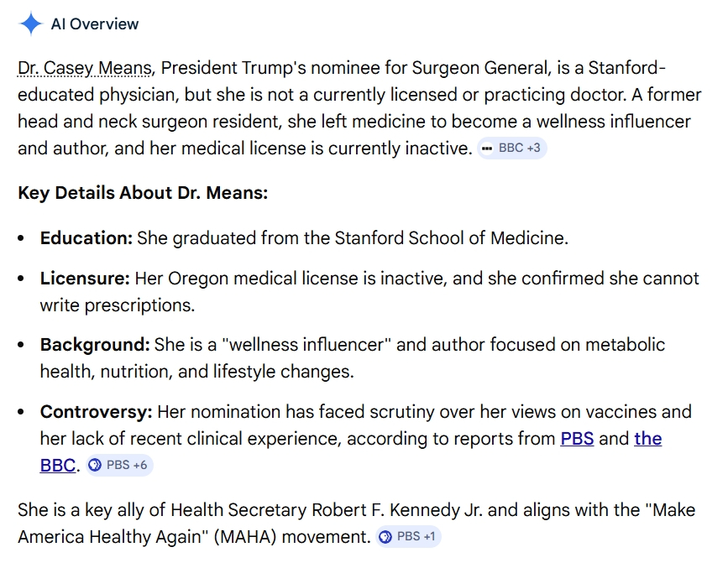Image resolution: width=728 pixels, height=563 pixels.
Task: Click the bold "Controversy:" bullet label
Action: (x=96, y=412)
